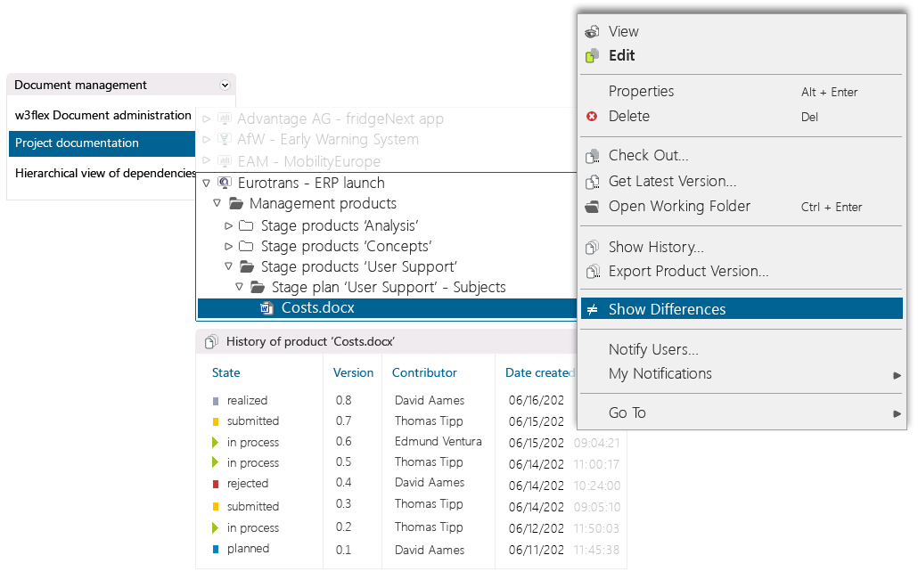Expand Stage products 'Analysis' folder
The image size is (918, 588).
[x=229, y=226]
